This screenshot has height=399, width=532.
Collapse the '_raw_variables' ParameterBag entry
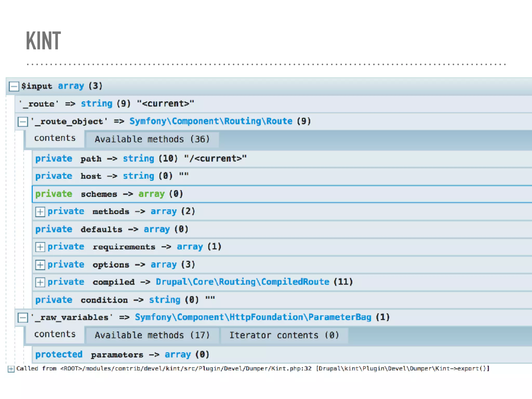(23, 317)
